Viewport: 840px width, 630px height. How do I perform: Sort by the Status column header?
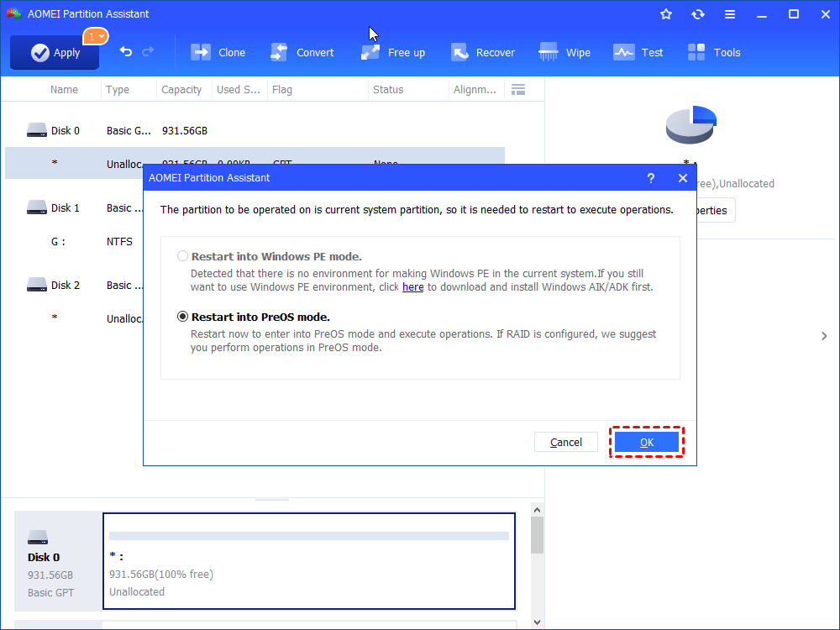(x=388, y=90)
